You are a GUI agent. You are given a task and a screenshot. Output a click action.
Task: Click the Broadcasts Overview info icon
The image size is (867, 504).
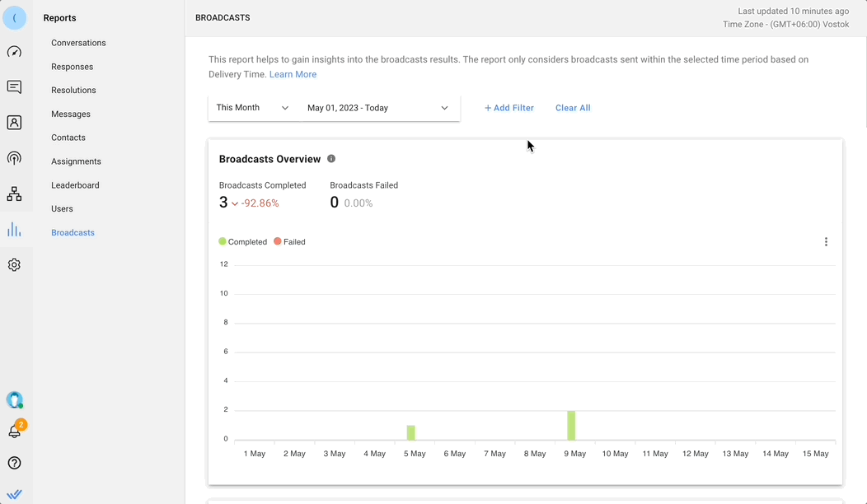point(331,159)
